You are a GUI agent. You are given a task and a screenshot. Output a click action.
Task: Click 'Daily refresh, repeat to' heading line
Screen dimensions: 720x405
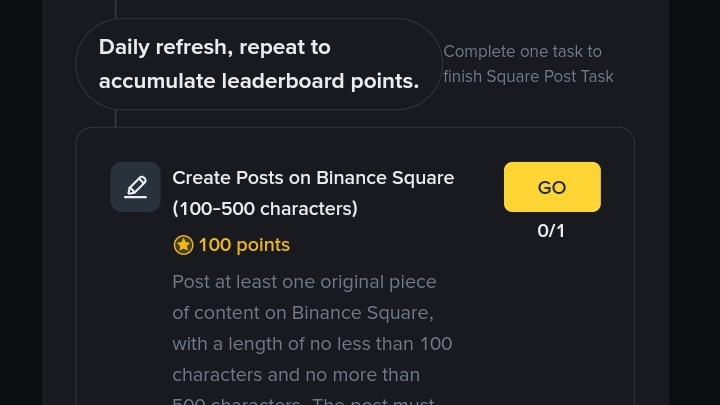[x=215, y=47]
